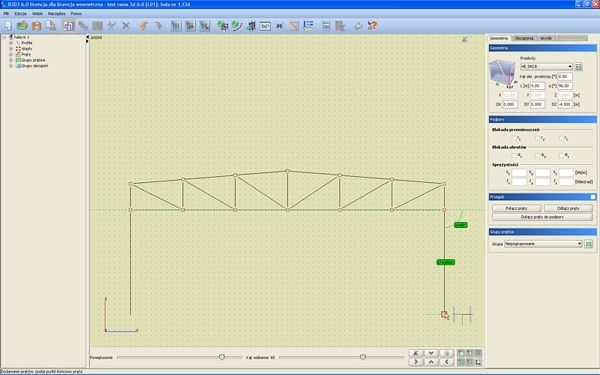The image size is (600, 375).
Task: Expand the Pręty tree node
Action: point(11,54)
